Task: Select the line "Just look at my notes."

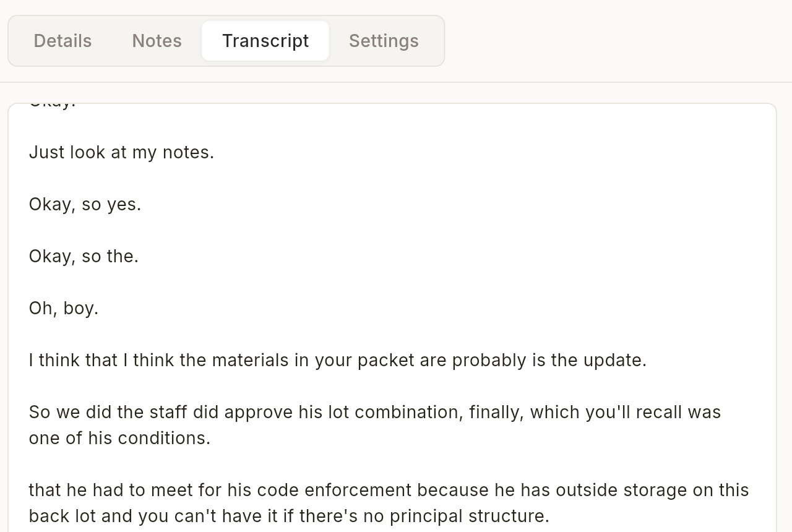Action: pyautogui.click(x=121, y=152)
